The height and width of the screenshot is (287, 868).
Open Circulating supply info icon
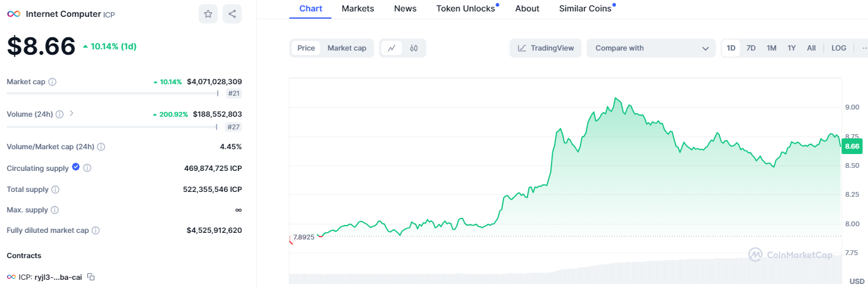pyautogui.click(x=87, y=168)
